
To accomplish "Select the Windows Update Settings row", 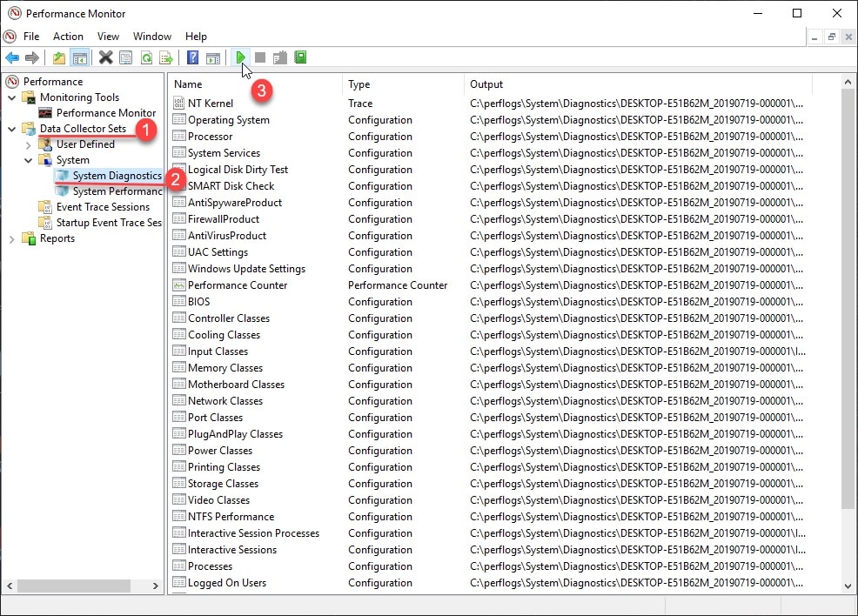I will 490,269.
